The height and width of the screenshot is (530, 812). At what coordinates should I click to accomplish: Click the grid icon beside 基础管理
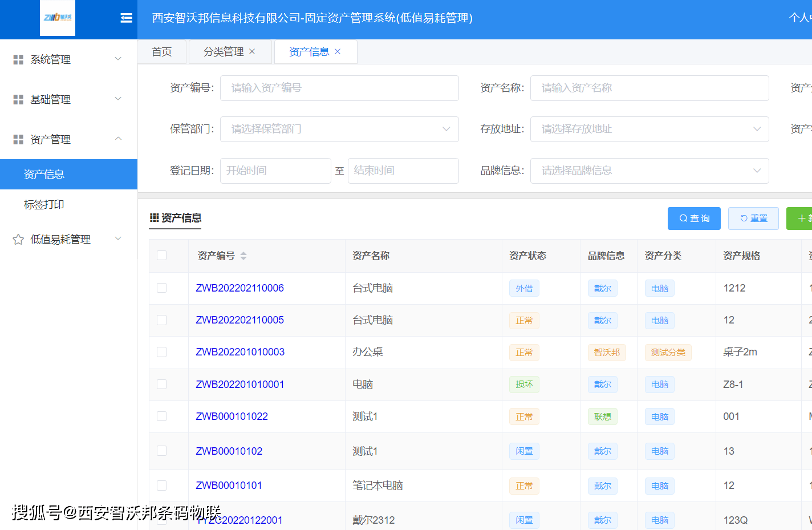[x=18, y=99]
